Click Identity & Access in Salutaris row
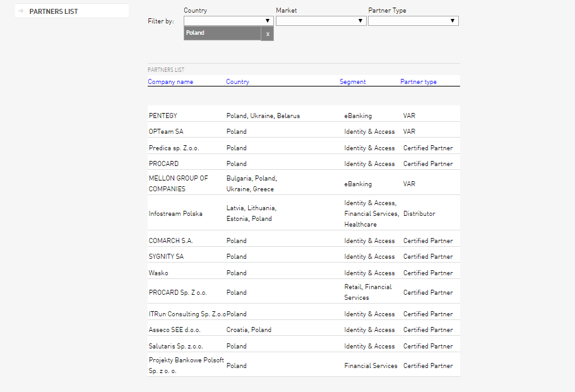 point(369,346)
